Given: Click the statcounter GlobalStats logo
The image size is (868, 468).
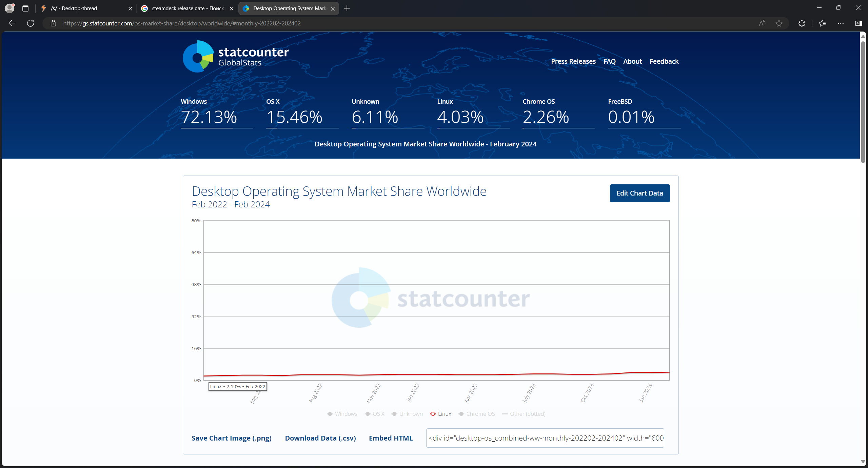Looking at the screenshot, I should [x=236, y=56].
